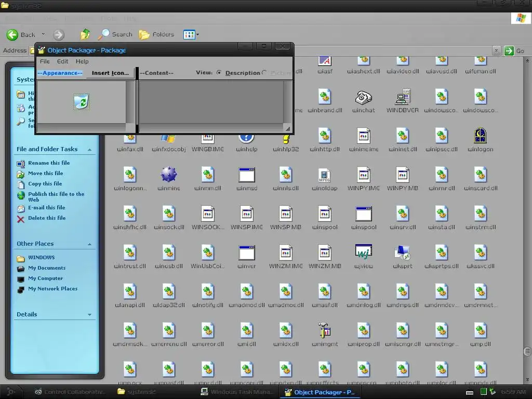Select the winmine mine icon

click(x=169, y=175)
